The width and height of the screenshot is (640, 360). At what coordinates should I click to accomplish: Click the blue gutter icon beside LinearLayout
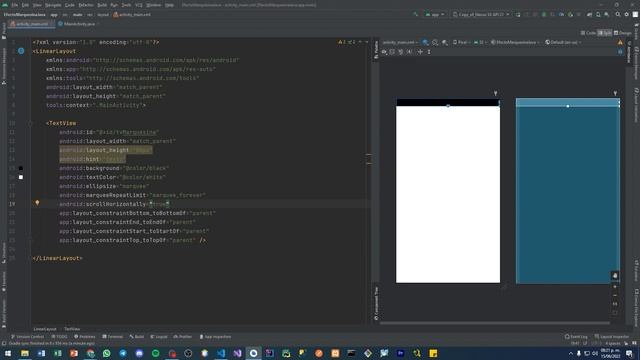[x=21, y=51]
